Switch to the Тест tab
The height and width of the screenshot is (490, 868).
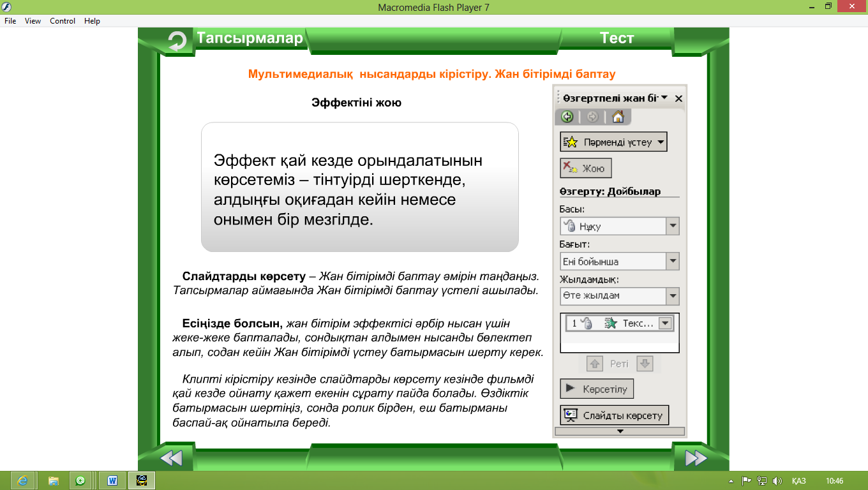(x=617, y=38)
